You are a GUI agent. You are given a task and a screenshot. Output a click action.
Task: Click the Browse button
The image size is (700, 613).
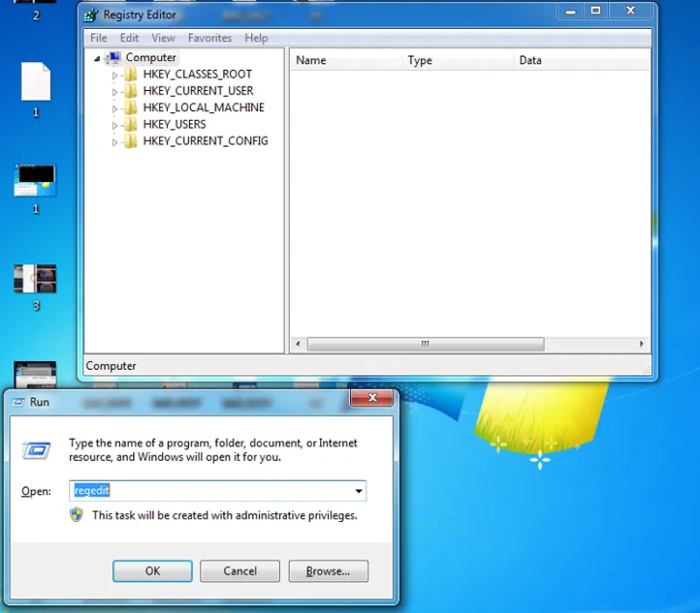click(327, 571)
